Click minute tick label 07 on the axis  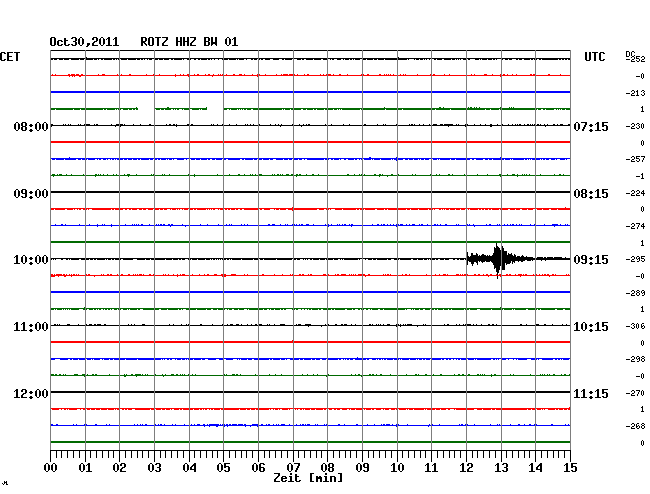tap(293, 467)
